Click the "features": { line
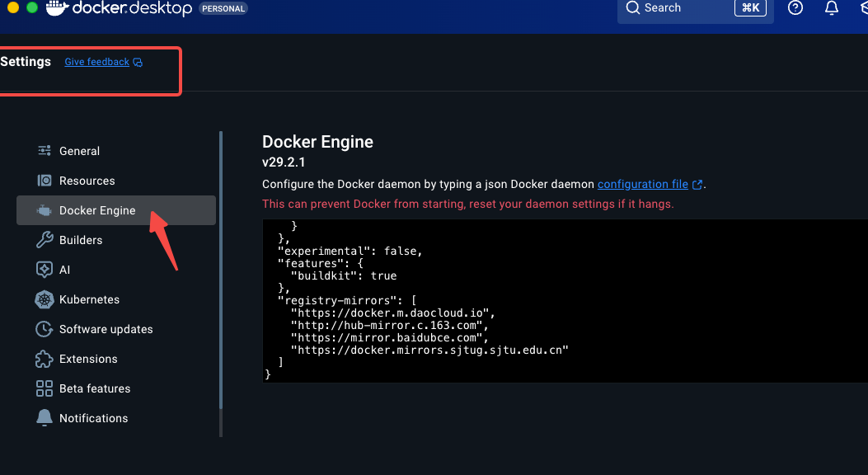The height and width of the screenshot is (475, 868). pos(321,264)
